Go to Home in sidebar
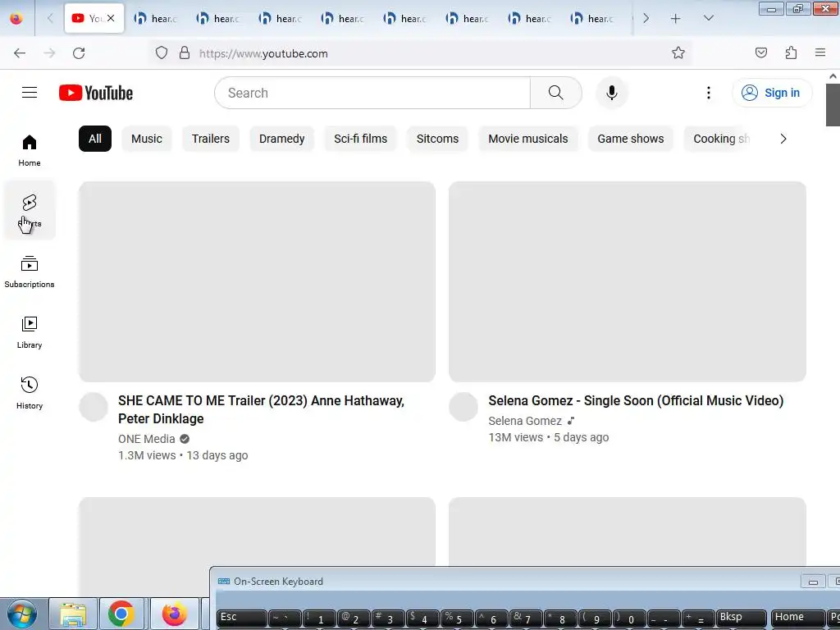The image size is (840, 630). pyautogui.click(x=30, y=150)
